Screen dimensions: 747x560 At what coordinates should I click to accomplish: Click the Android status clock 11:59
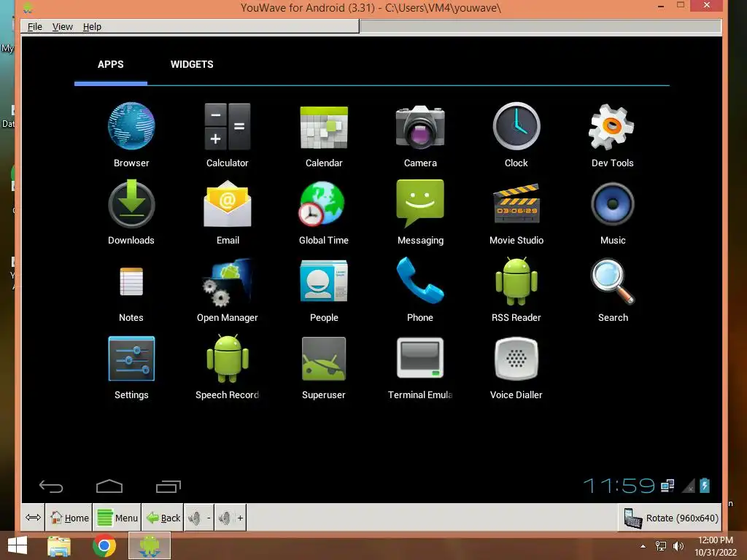[x=619, y=486]
